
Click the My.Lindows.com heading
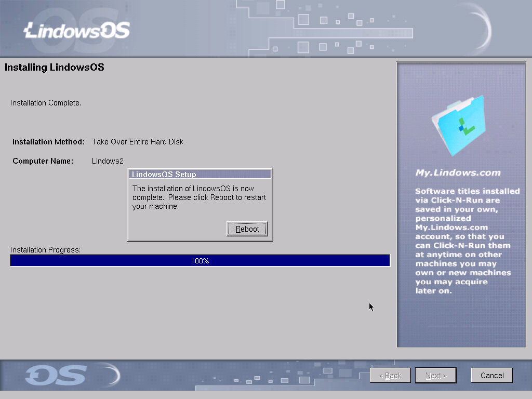point(458,173)
